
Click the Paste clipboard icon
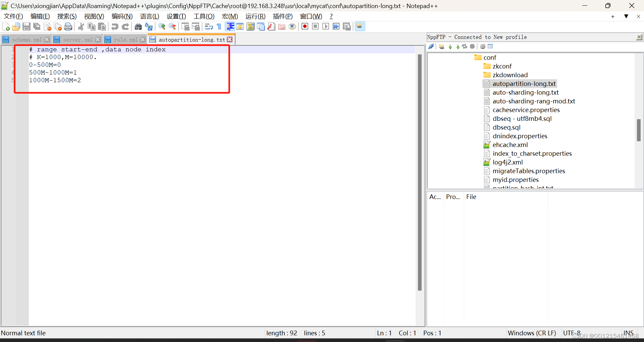click(102, 27)
